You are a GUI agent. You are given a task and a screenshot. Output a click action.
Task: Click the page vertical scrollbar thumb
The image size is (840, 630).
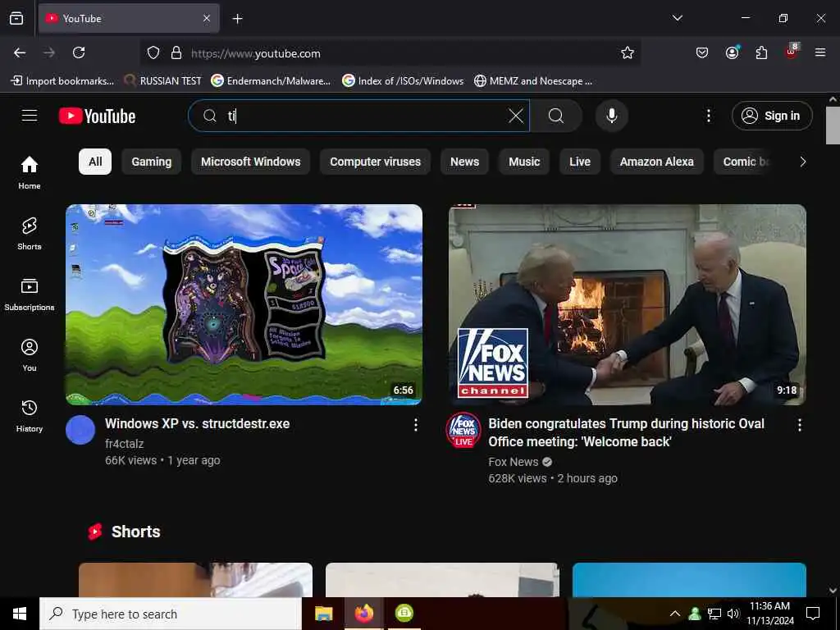(x=833, y=126)
